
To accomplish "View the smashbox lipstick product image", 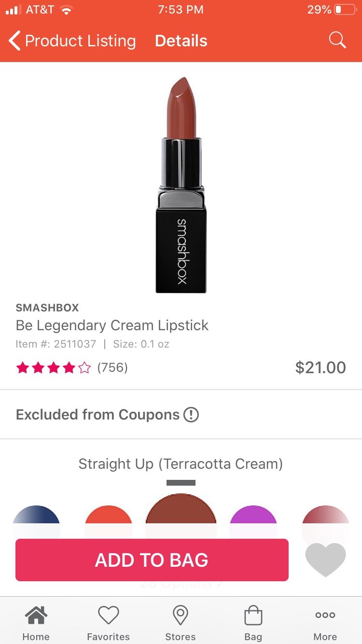I will pos(181,184).
